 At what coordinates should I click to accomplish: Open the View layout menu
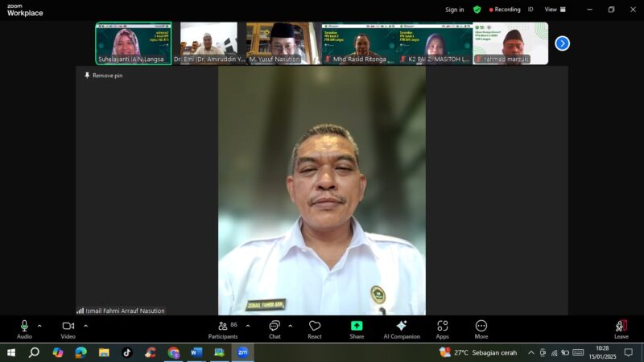click(555, 10)
